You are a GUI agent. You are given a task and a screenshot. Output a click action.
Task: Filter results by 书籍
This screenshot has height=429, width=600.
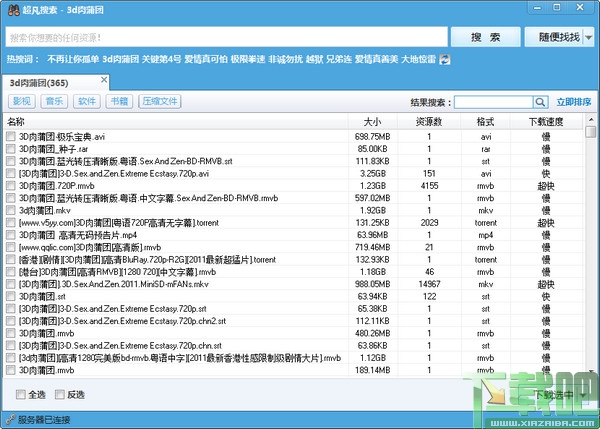tap(119, 101)
